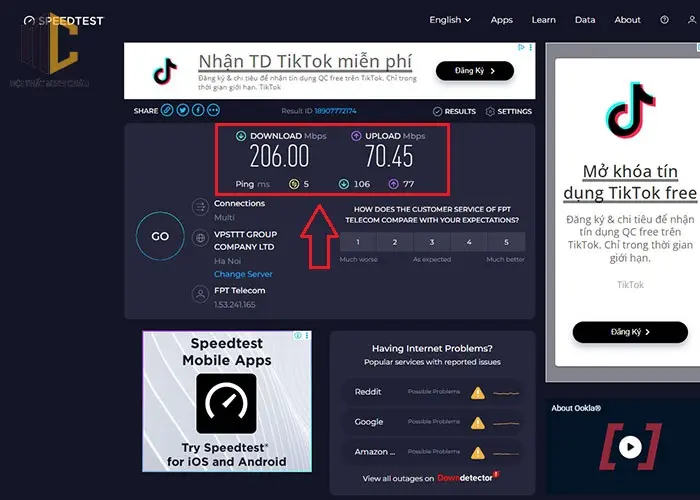Click the 70.45 upload speed value
The image size is (700, 500).
(x=389, y=157)
